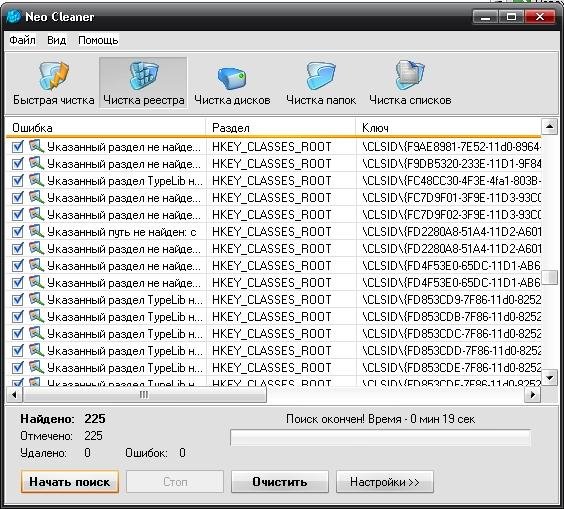Click the 'Поиск окончен! Время - 0 мин 19 сек' status

[380, 419]
